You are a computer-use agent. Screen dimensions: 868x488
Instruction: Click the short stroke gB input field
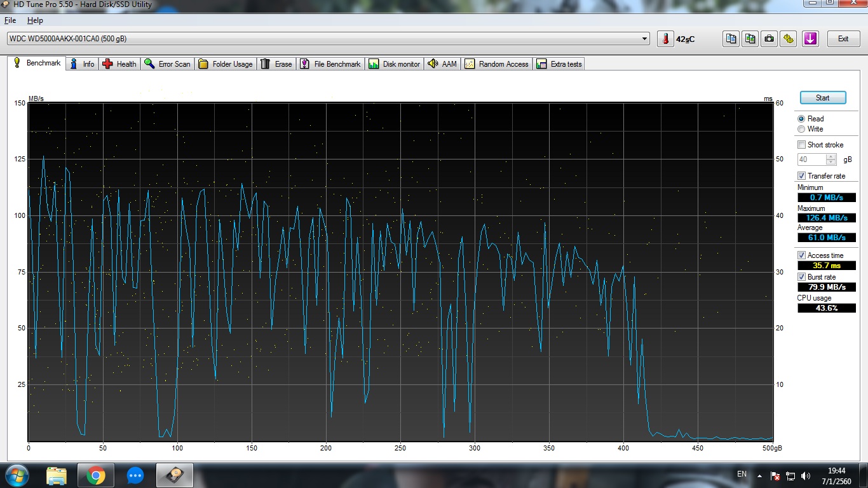811,159
